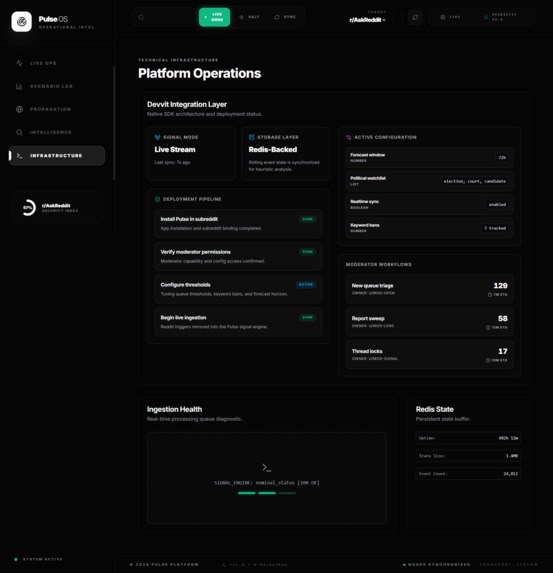553x573 pixels.
Task: Click the Live status indicator in the top bar
Action: pos(450,17)
